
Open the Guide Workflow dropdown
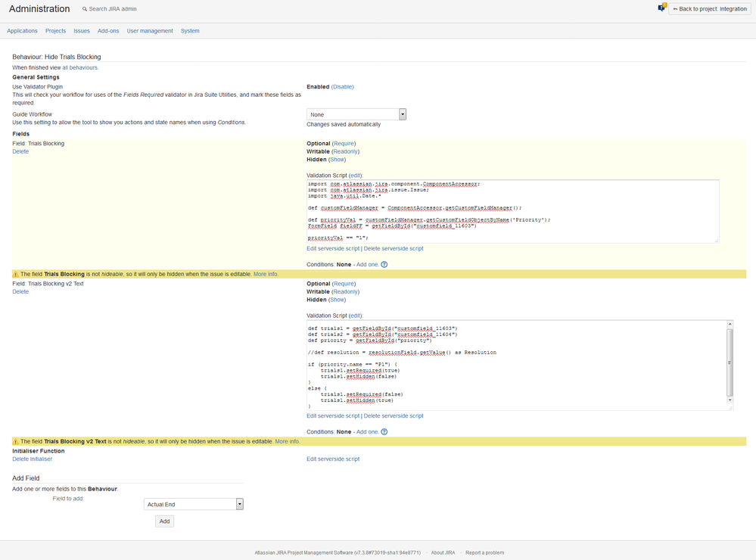(356, 114)
